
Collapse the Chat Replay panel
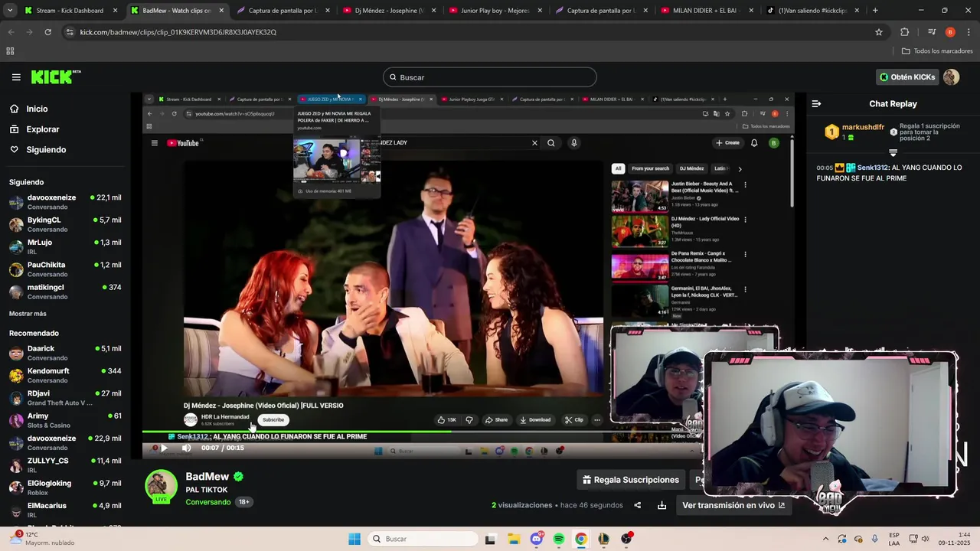pyautogui.click(x=816, y=104)
